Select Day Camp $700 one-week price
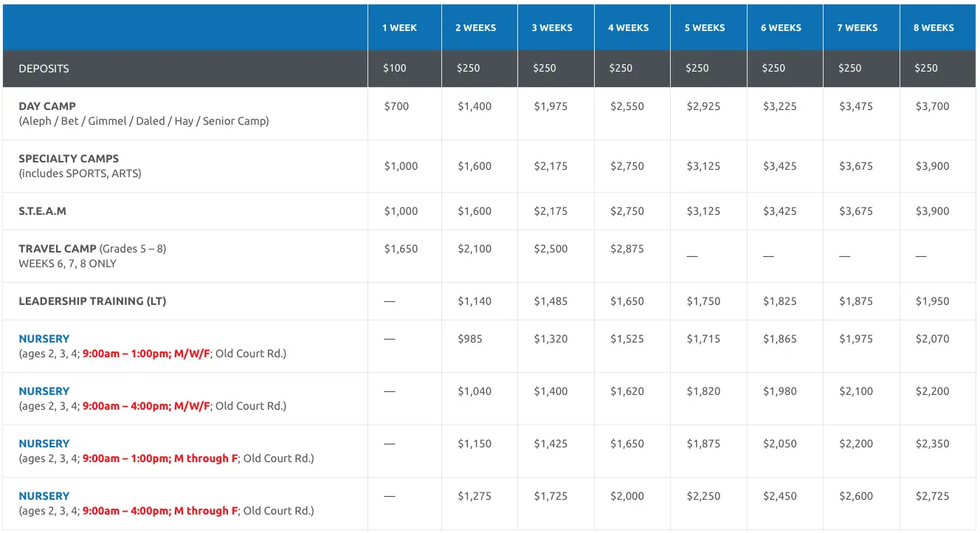 (396, 106)
